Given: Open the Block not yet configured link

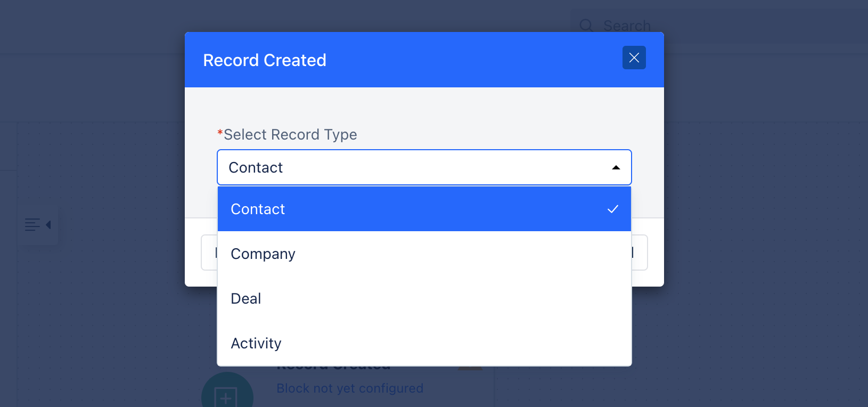Looking at the screenshot, I should tap(350, 388).
